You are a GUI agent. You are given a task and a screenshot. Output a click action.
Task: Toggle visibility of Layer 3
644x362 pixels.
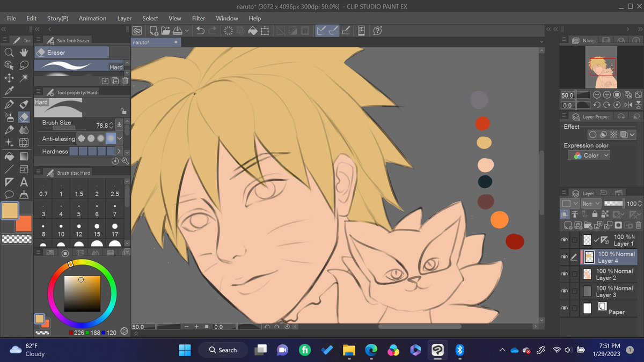click(x=564, y=291)
